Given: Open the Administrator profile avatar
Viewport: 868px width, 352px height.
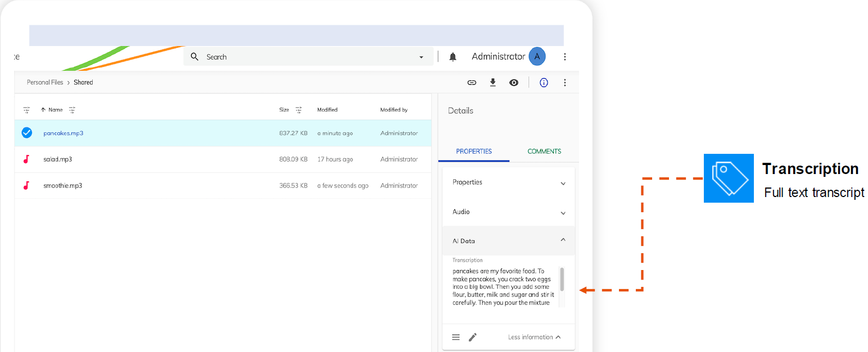Looking at the screenshot, I should point(537,57).
